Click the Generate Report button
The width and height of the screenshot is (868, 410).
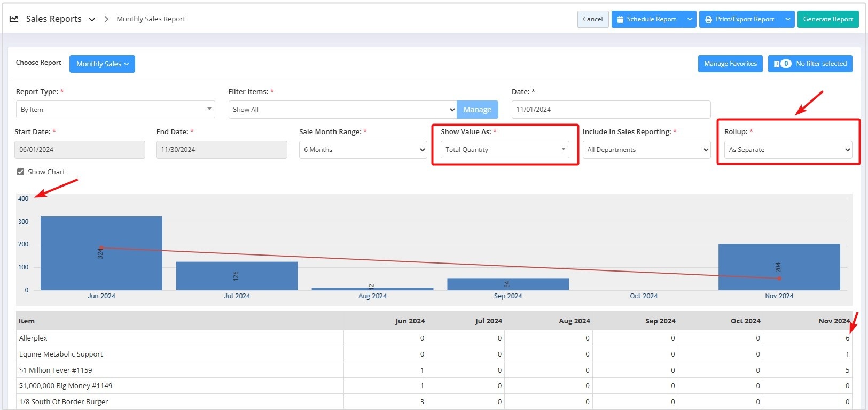click(x=828, y=19)
